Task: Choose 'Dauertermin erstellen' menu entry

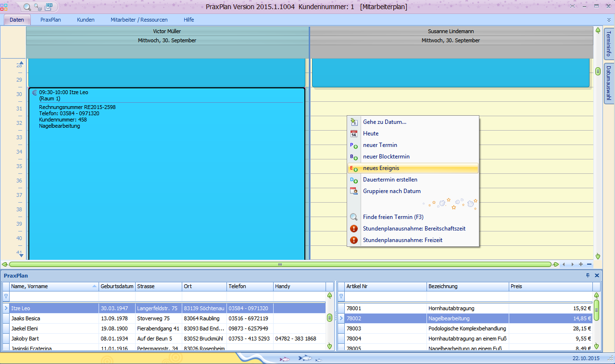Action: 413,180
